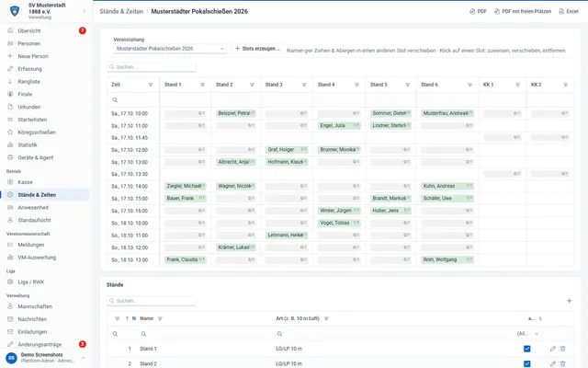The height and width of the screenshot is (368, 588).
Task: Click the clock icon of Stände & Zeiten
Action: pyautogui.click(x=10, y=195)
